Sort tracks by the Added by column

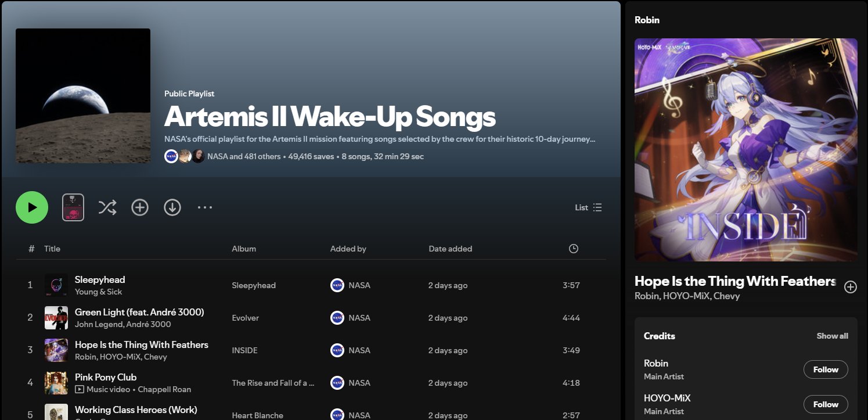[348, 249]
